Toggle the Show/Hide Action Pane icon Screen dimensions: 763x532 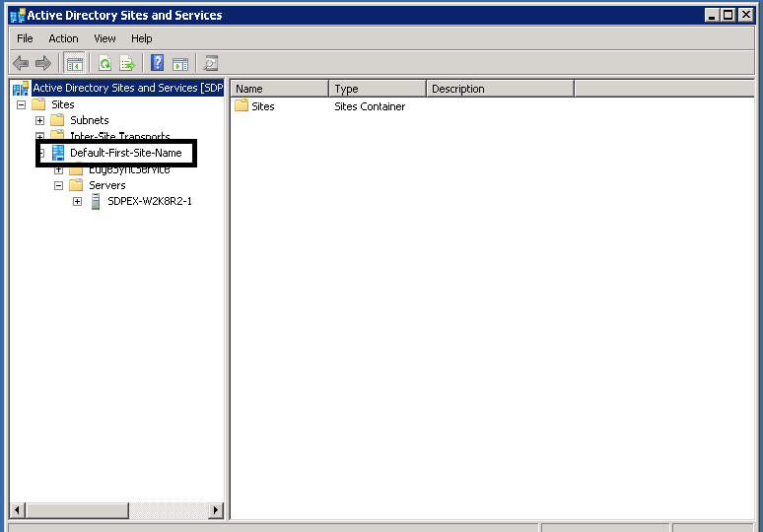[x=180, y=64]
